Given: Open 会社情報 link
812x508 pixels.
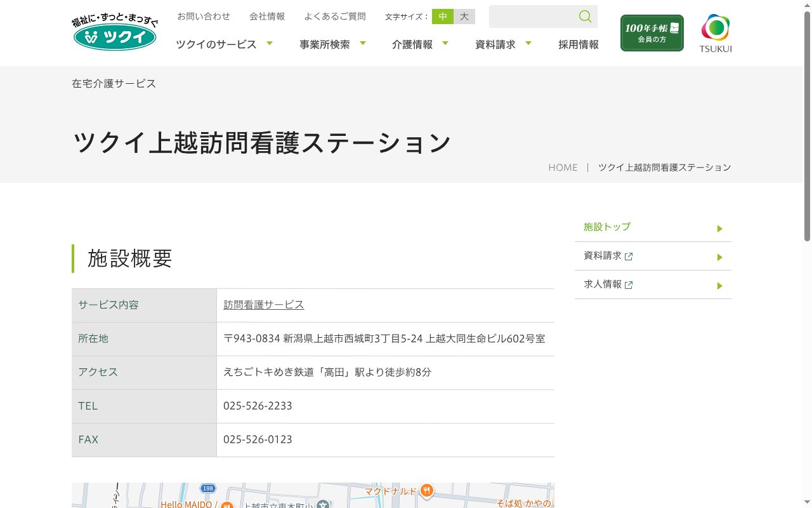Looking at the screenshot, I should (267, 17).
